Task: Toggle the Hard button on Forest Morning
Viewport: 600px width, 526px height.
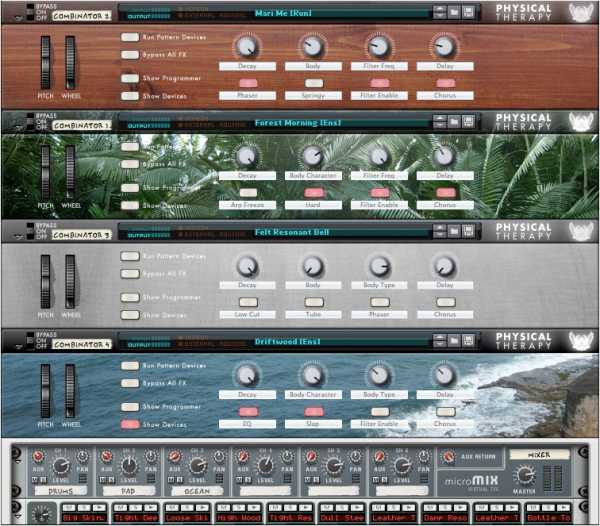Action: click(x=314, y=192)
